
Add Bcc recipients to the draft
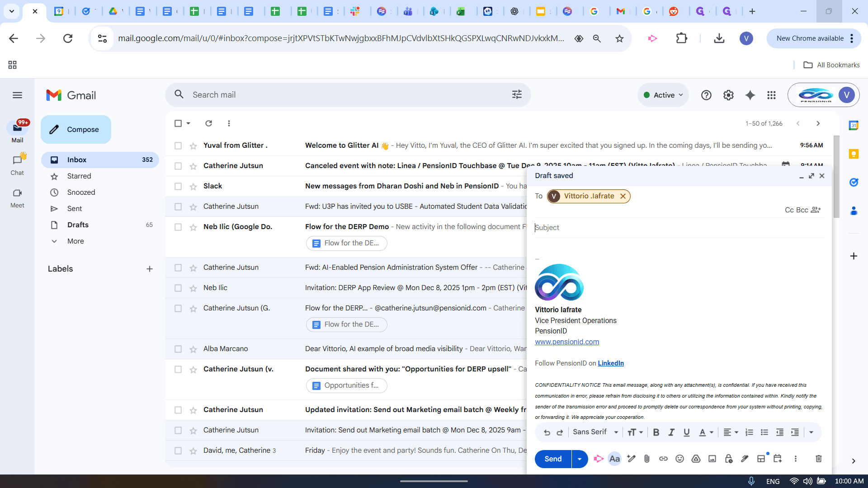tap(802, 210)
